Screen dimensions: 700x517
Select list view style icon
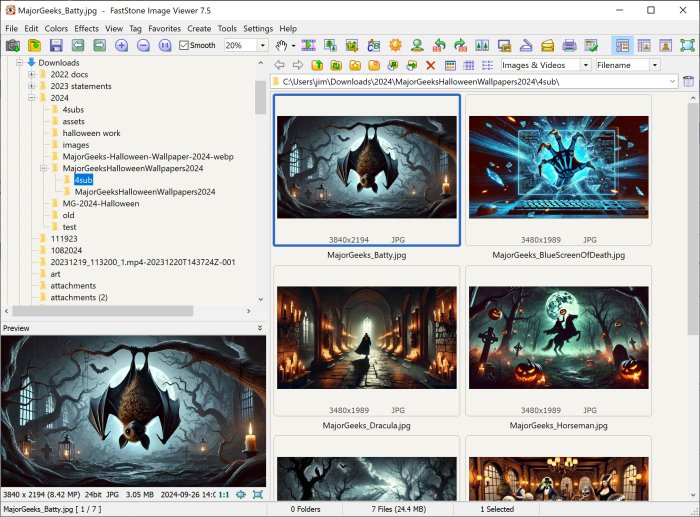[x=488, y=65]
